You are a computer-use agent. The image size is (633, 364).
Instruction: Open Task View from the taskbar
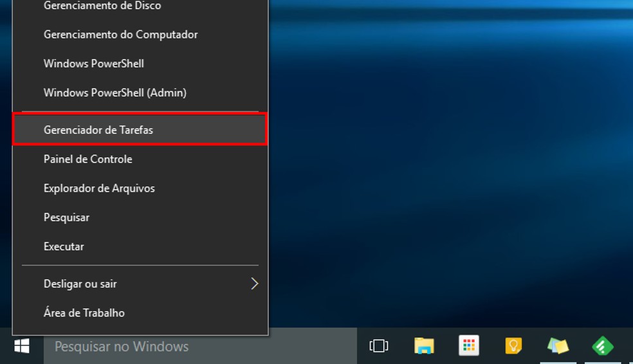pos(379,346)
